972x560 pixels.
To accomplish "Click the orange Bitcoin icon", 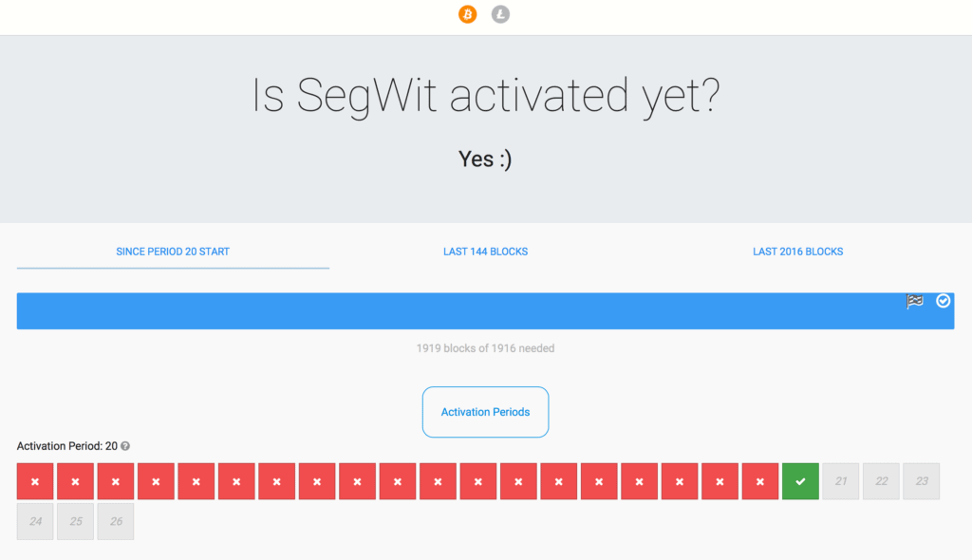I will [467, 14].
